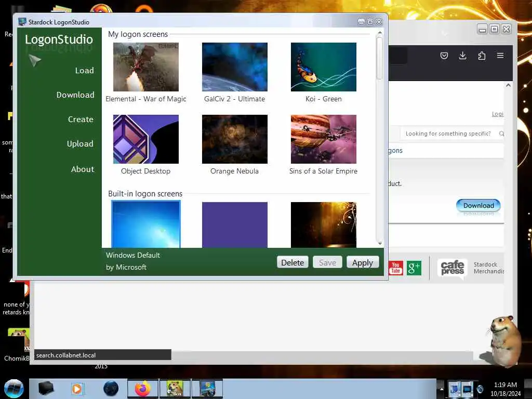The width and height of the screenshot is (532, 399).
Task: Open the CafePress Stardock Merchandise link
Action: tap(471, 268)
